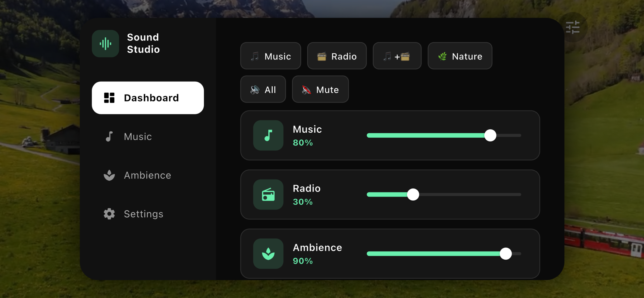
Task: Click the Settings gear icon in sidebar
Action: [109, 214]
